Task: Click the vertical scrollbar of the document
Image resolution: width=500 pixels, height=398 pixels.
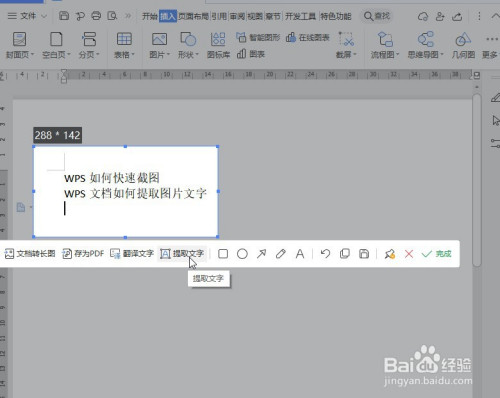Action: click(x=477, y=180)
